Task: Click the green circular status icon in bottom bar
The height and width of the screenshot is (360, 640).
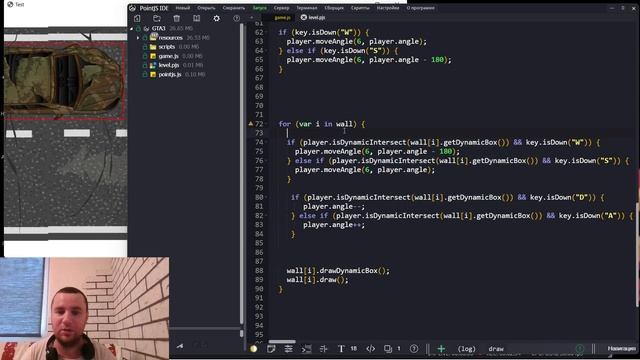Action: coord(580,349)
